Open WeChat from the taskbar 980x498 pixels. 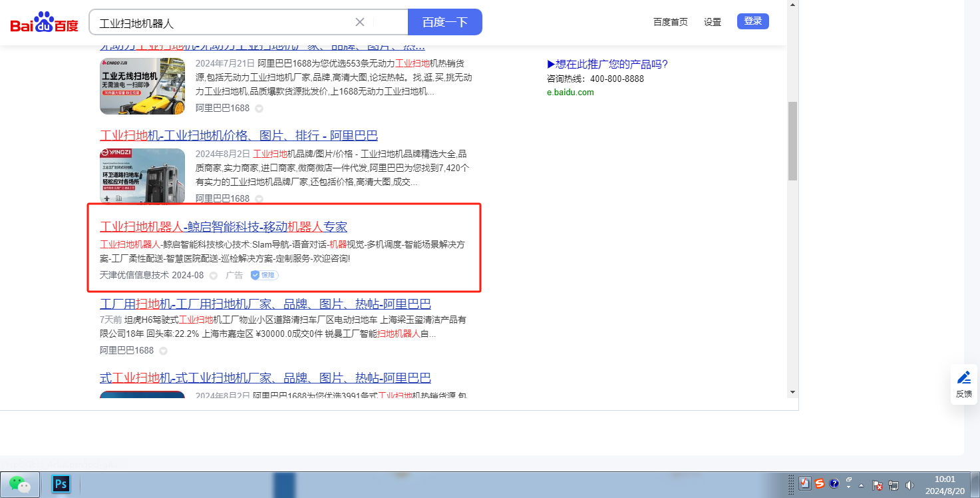tap(20, 484)
